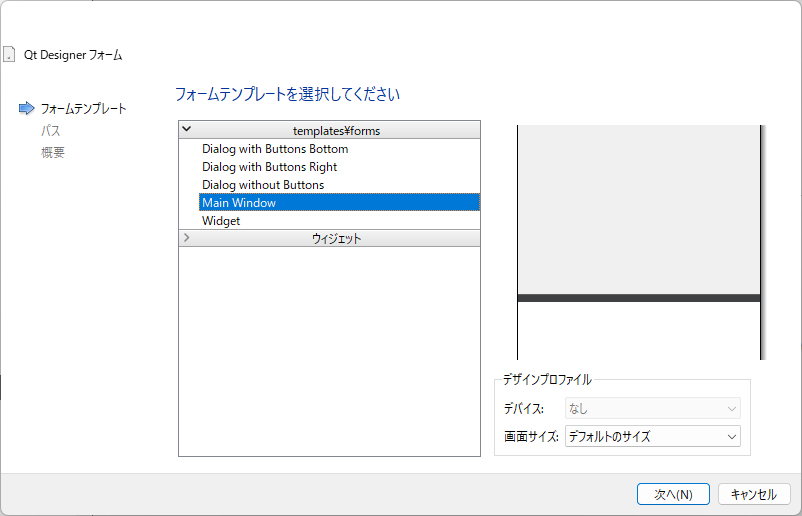Collapse the templates¥forms group chevron
The width and height of the screenshot is (802, 516).
point(187,129)
